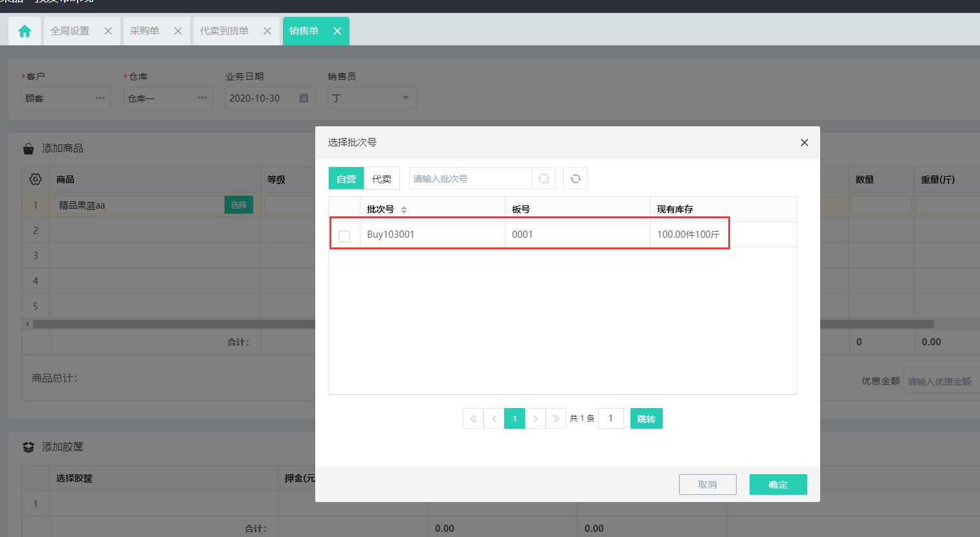
Task: Click the horizontal scrollbar left arrow
Action: click(27, 324)
